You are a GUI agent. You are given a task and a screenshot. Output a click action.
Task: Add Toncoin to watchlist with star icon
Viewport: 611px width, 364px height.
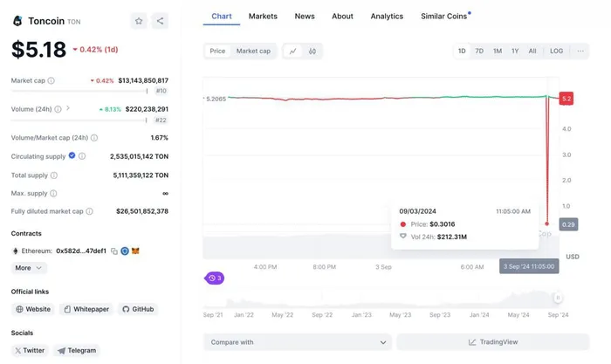point(139,21)
